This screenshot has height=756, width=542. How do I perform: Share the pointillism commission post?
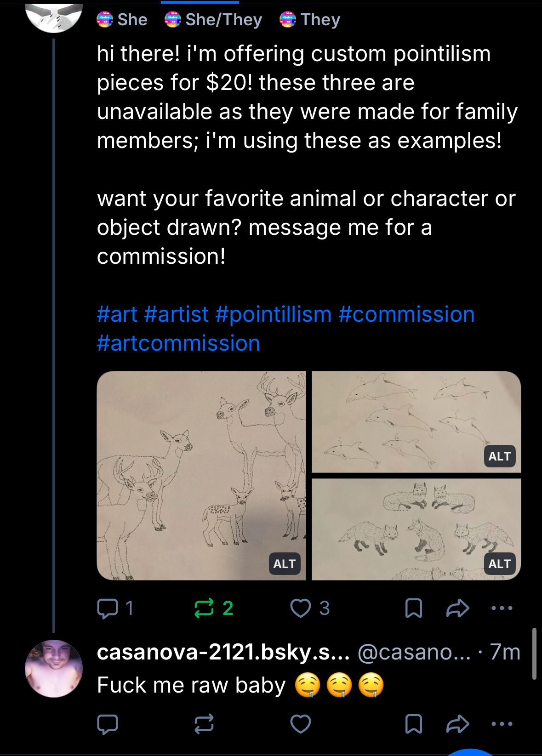[457, 608]
